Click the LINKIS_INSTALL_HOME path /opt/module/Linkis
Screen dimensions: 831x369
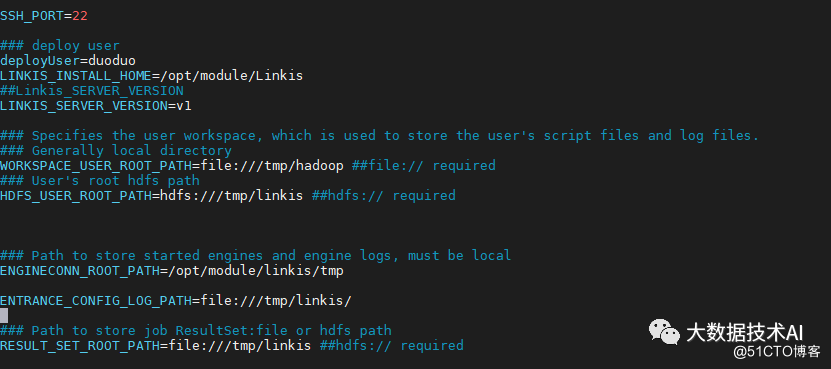[227, 76]
